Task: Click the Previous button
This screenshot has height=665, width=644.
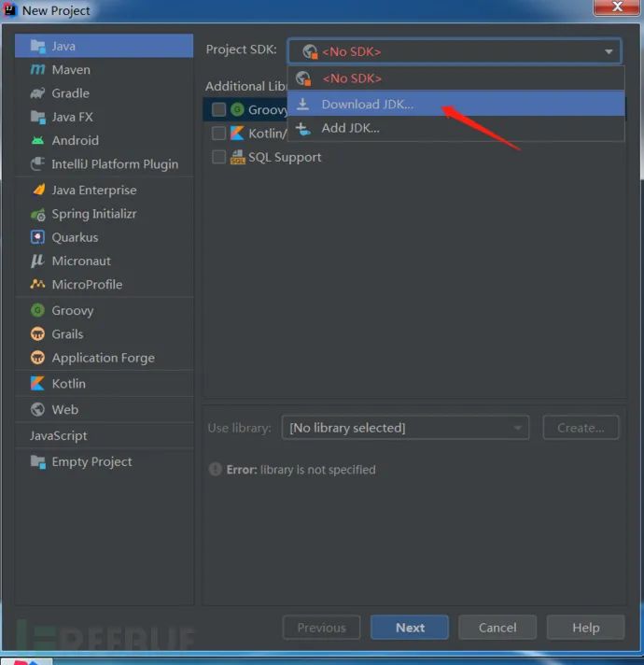Action: [322, 628]
